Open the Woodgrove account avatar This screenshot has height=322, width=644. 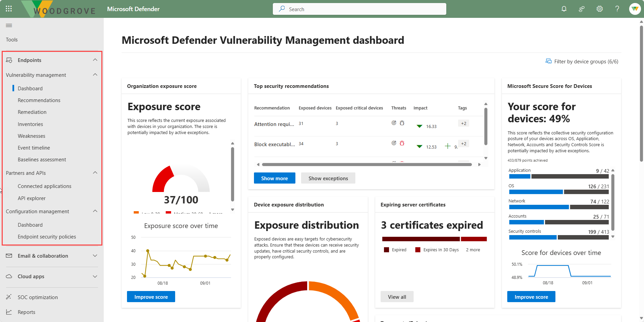(x=635, y=9)
